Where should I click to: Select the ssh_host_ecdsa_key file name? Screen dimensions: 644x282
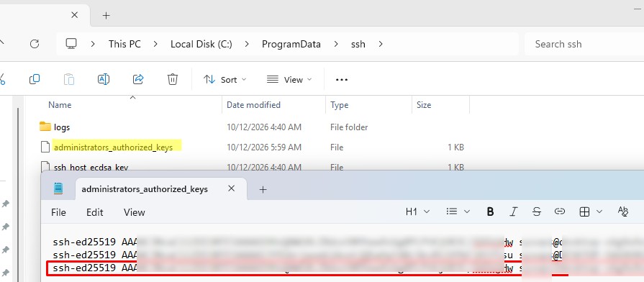point(91,167)
